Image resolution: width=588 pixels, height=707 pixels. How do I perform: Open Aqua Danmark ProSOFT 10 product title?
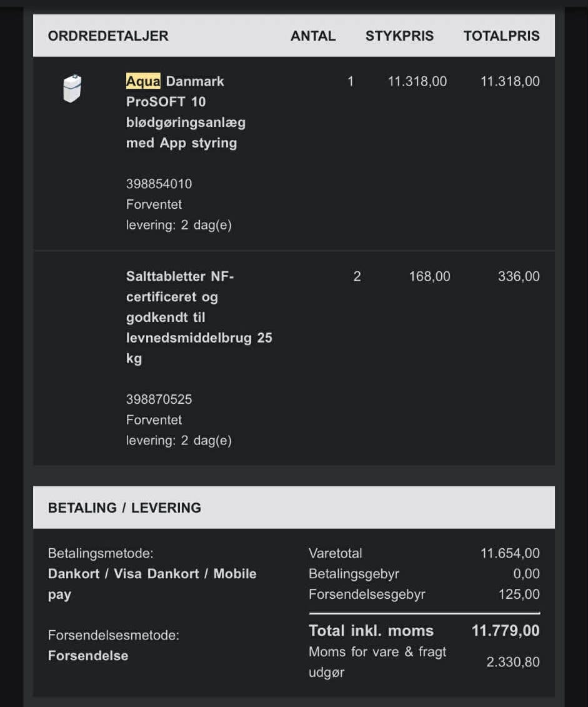[x=186, y=112]
